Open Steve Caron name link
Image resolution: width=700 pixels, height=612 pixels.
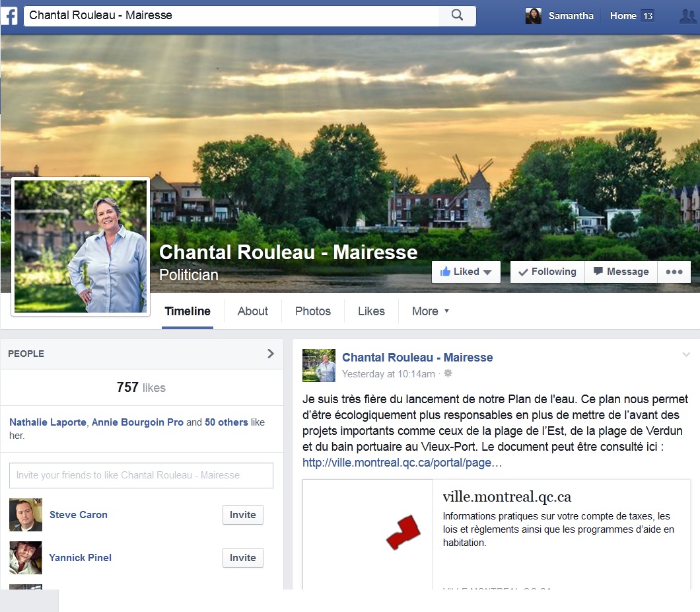click(79, 515)
